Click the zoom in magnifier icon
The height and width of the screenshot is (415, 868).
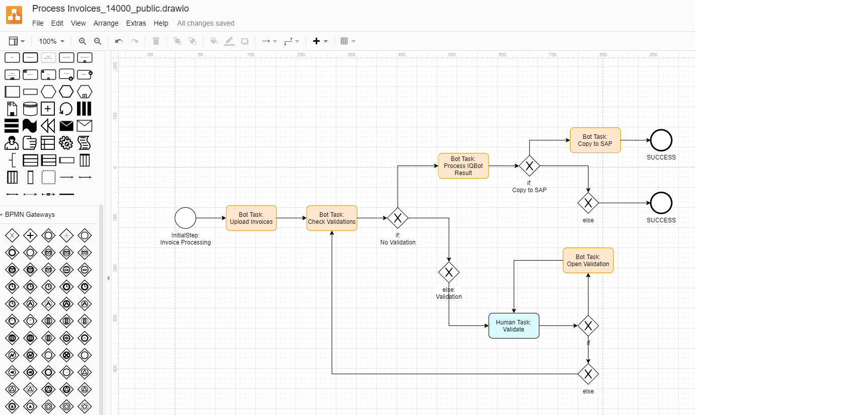(x=83, y=41)
